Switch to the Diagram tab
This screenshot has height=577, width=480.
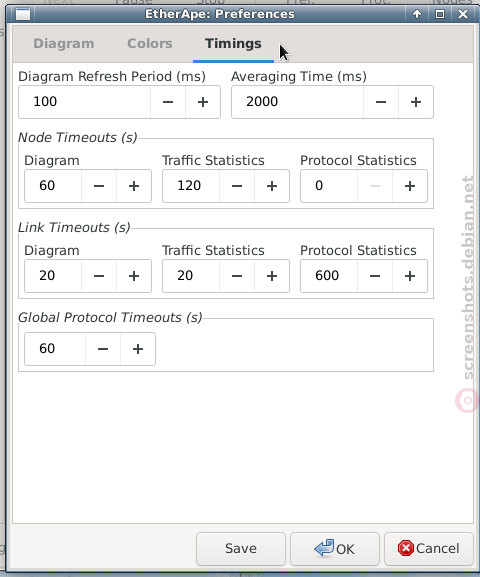tap(64, 43)
